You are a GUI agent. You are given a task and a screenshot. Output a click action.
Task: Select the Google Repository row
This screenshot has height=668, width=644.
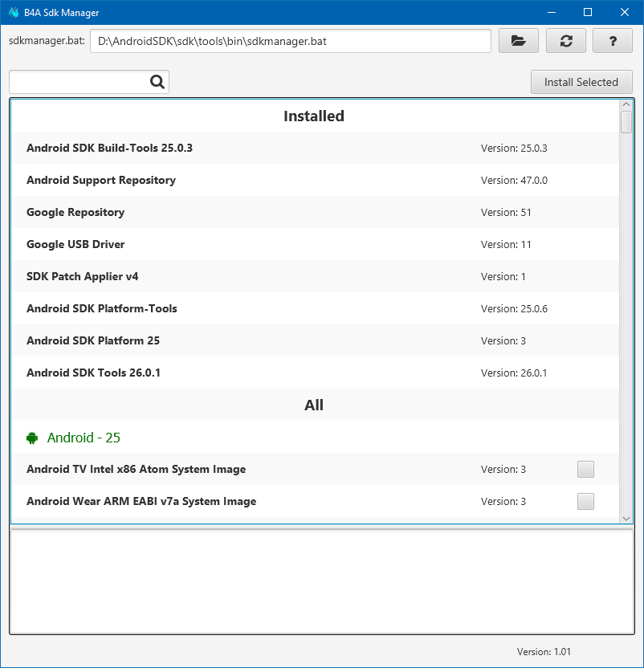(315, 212)
